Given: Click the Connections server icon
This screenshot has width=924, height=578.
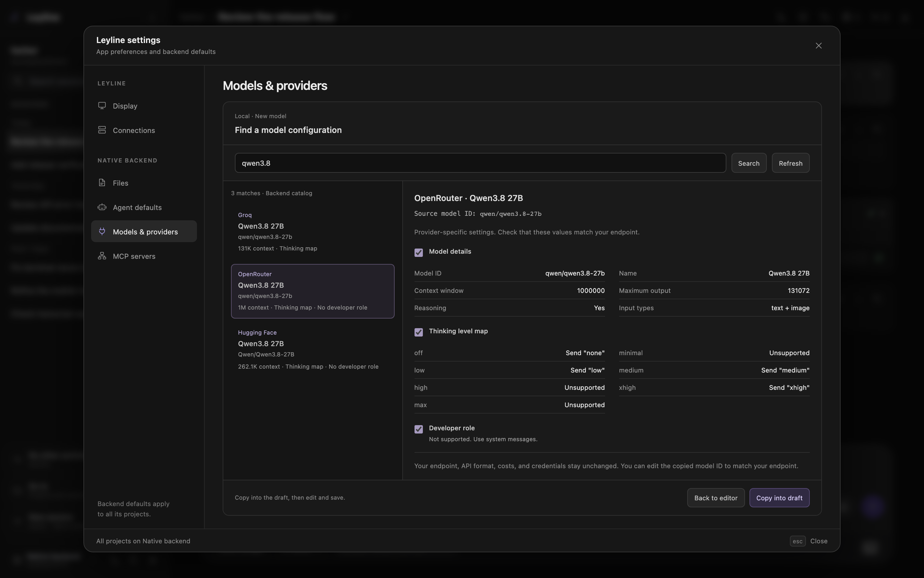Looking at the screenshot, I should pos(102,130).
